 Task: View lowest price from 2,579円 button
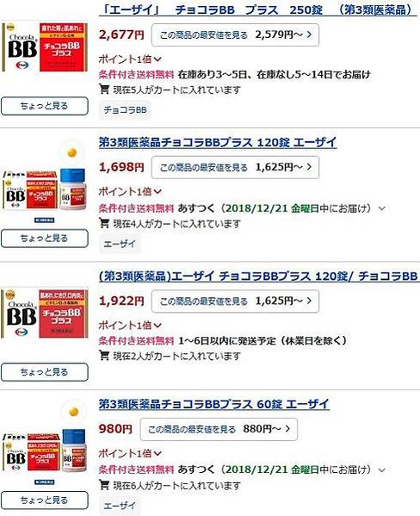pos(235,34)
